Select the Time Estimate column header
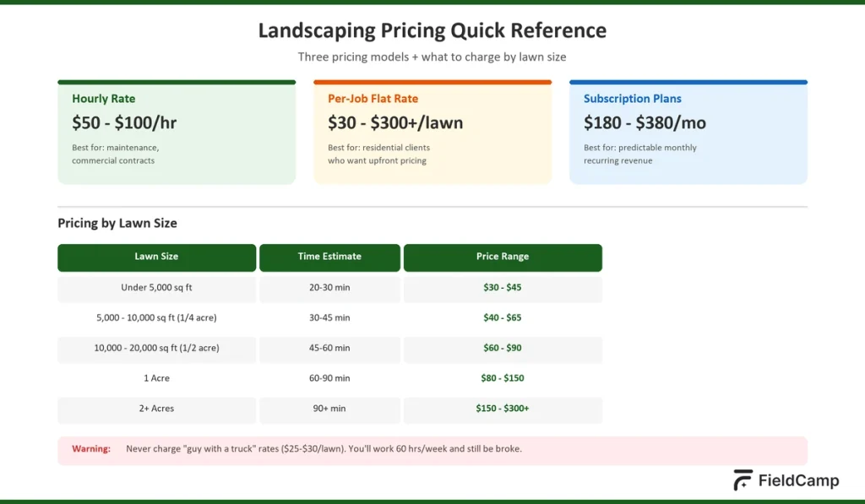The width and height of the screenshot is (865, 504). [x=329, y=257]
